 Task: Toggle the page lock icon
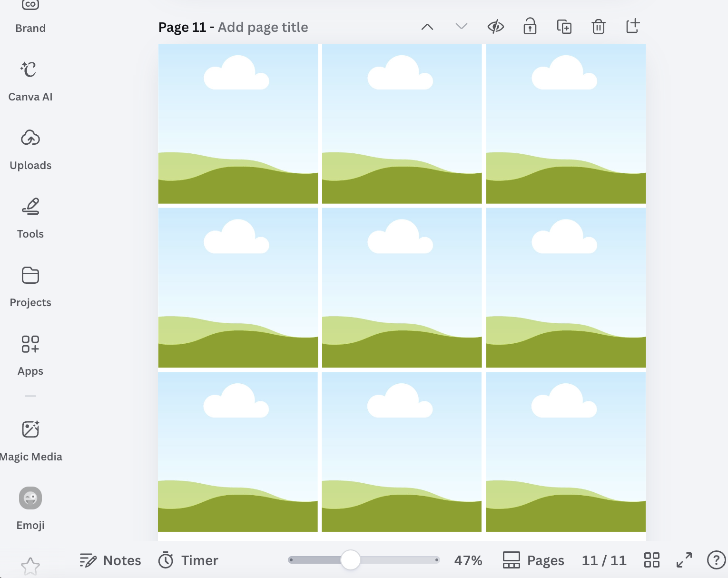[530, 27]
